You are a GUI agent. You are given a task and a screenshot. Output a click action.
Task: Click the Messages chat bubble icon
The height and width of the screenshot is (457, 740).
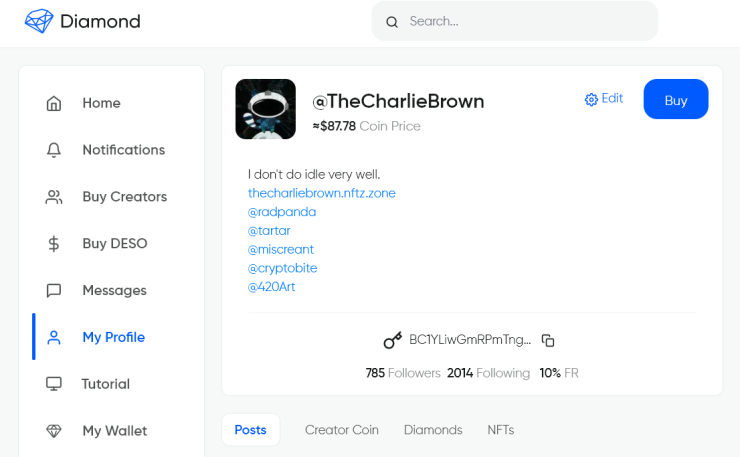click(x=54, y=290)
